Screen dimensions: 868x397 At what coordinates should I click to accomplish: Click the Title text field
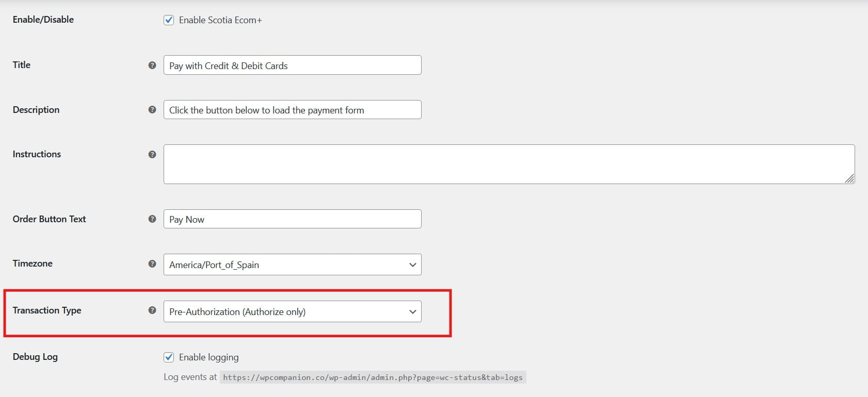click(x=292, y=65)
